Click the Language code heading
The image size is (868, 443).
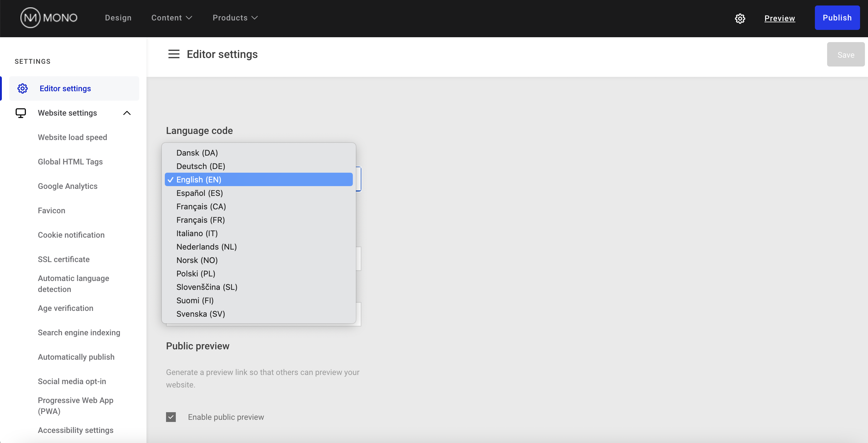(x=199, y=130)
